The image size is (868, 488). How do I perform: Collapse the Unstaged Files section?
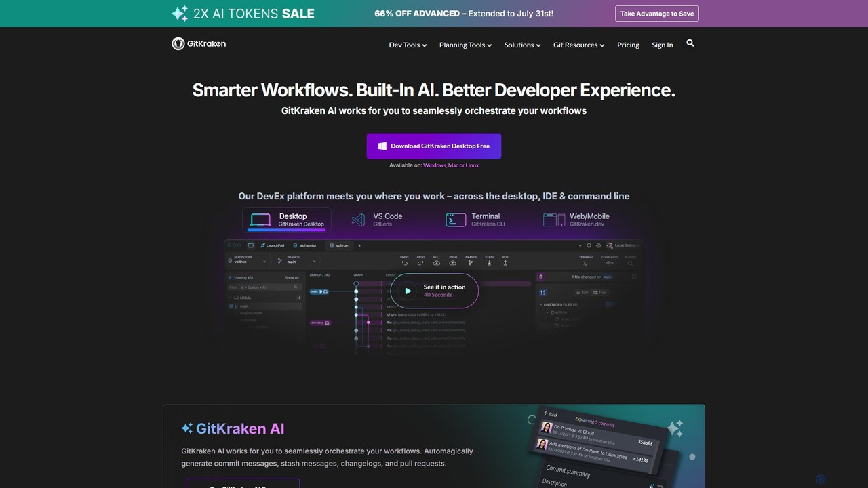click(x=542, y=305)
